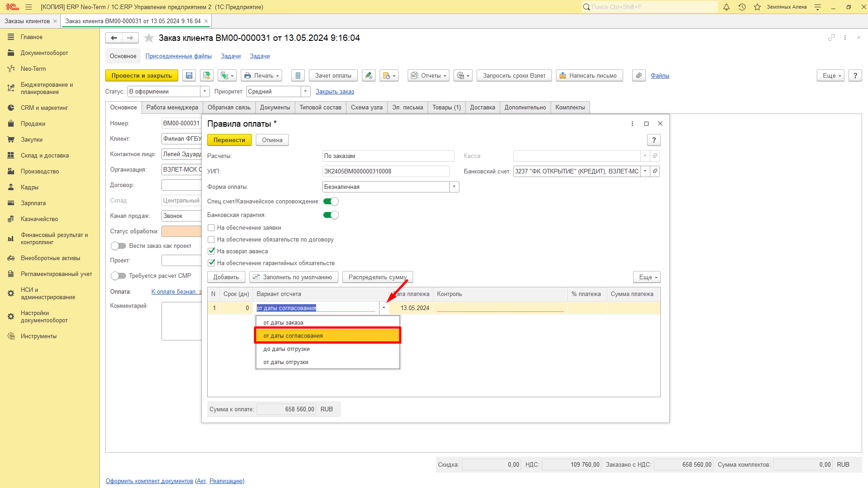Image resolution: width=868 pixels, height=488 pixels.
Task: Navigate back with left arrow button
Action: [x=114, y=38]
